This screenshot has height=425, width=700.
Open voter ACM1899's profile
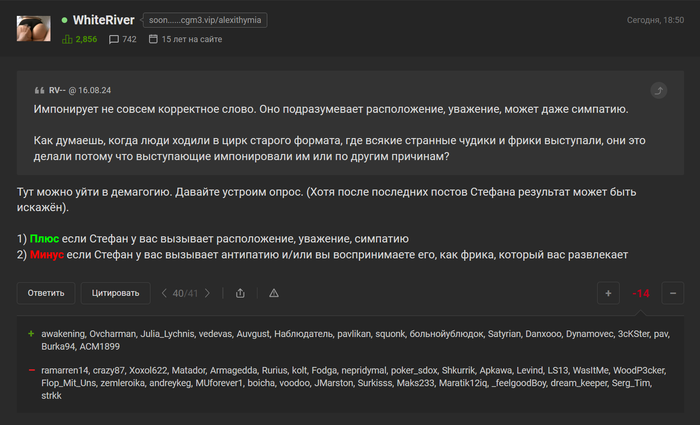(x=100, y=346)
